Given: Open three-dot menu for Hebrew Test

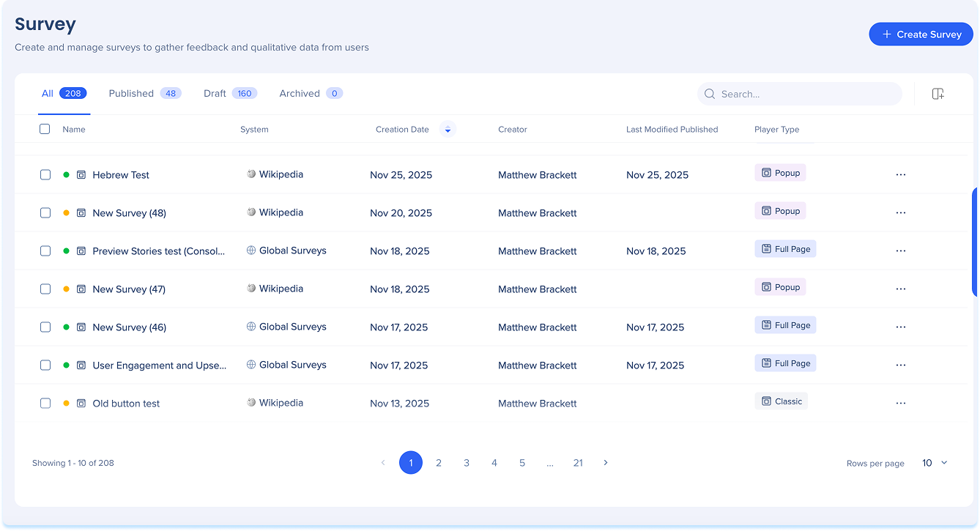Looking at the screenshot, I should point(901,175).
